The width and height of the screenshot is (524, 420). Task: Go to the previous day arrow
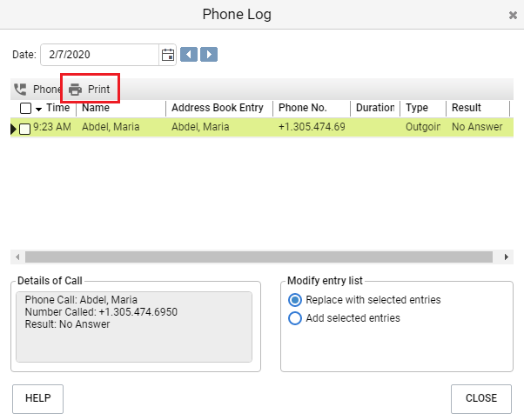pos(189,55)
